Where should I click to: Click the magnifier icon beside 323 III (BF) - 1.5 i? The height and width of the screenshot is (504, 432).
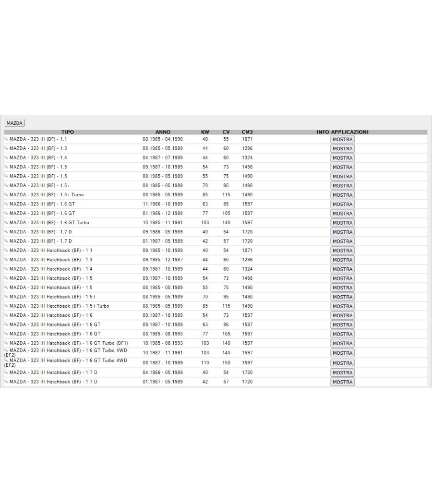tap(6, 185)
